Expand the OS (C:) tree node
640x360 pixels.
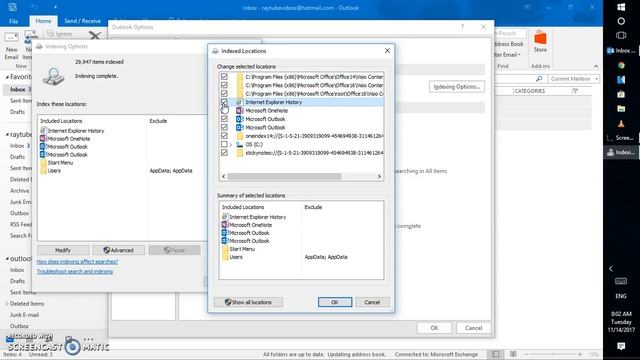click(x=231, y=145)
